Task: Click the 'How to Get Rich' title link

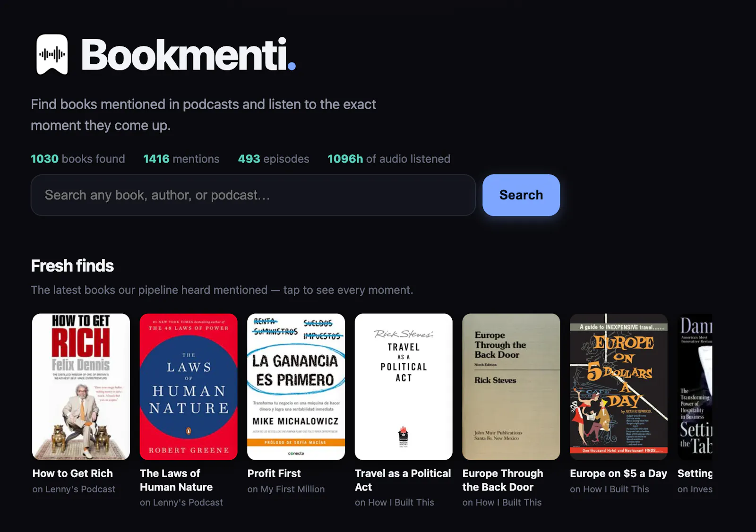Action: tap(73, 473)
